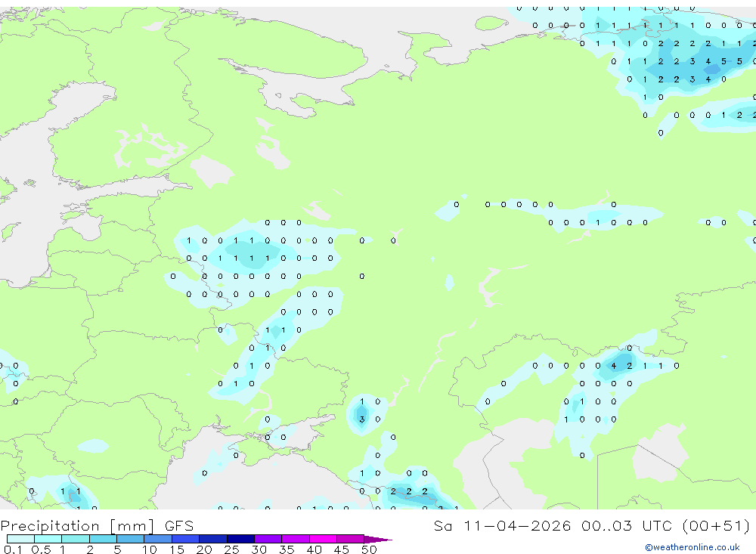Pick the 0.5–1 mm legend swatch
The image size is (756, 554).
(x=48, y=539)
